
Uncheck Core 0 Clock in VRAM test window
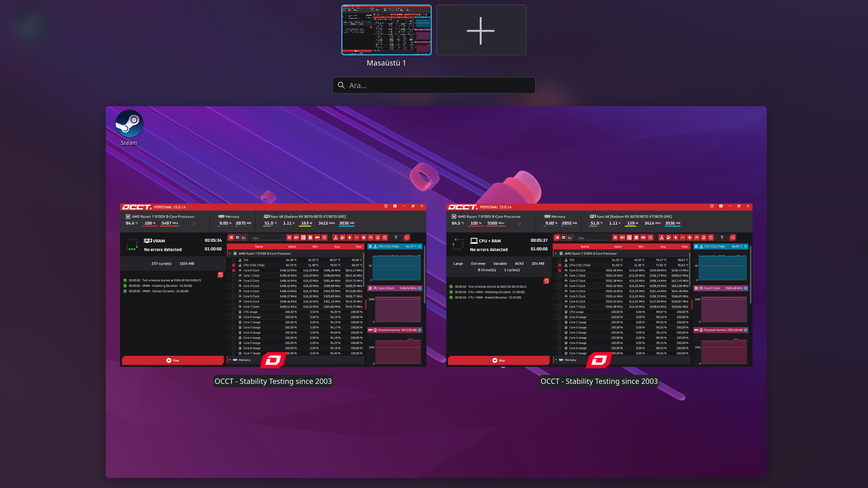click(234, 270)
